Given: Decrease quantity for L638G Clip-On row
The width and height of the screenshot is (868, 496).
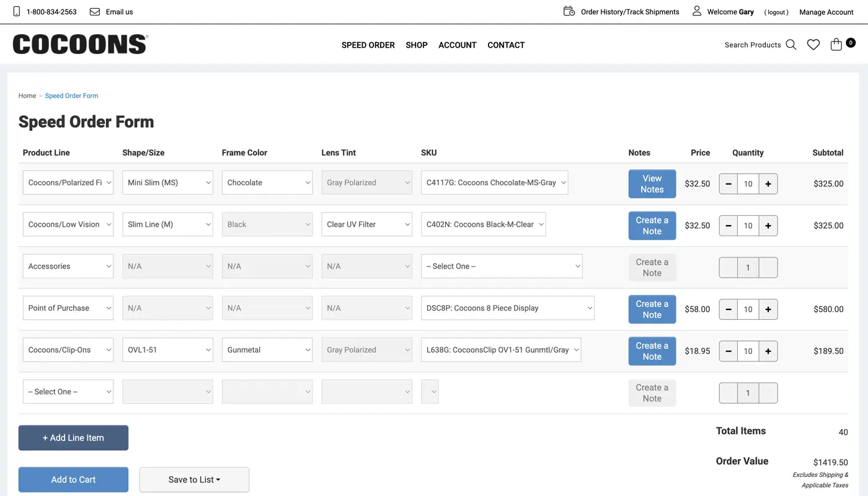Looking at the screenshot, I should click(x=728, y=351).
